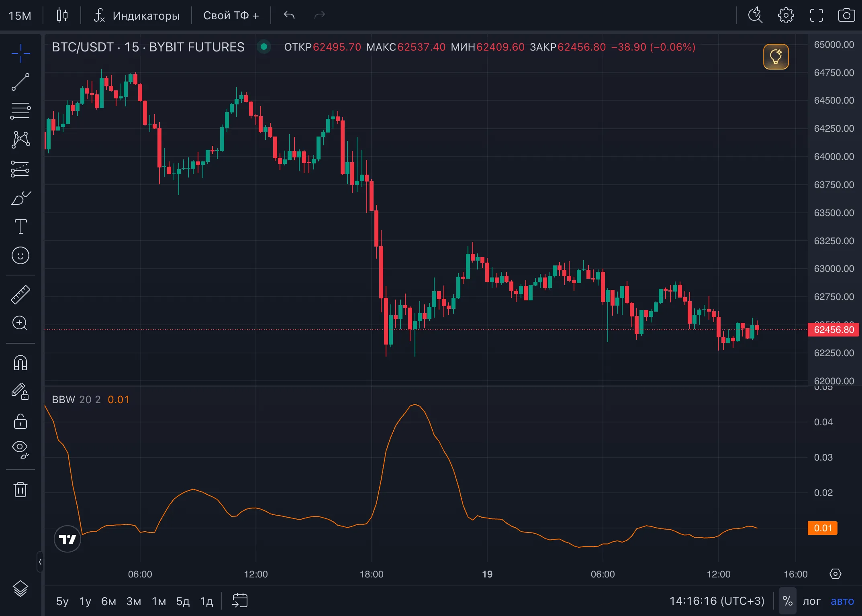This screenshot has width=862, height=616.
Task: Click the trash remove drawings icon
Action: tap(20, 489)
